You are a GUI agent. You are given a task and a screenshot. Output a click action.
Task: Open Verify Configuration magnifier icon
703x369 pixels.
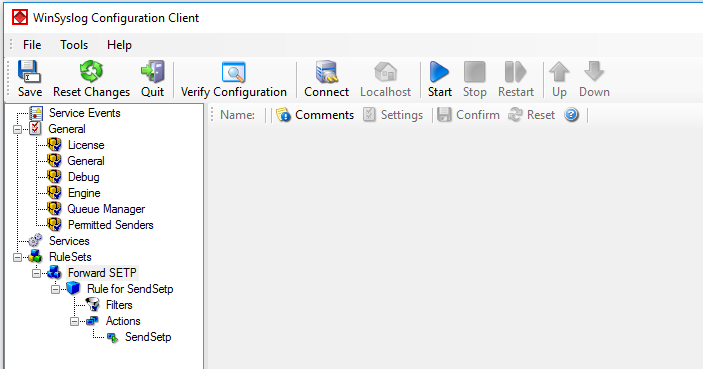coord(234,72)
